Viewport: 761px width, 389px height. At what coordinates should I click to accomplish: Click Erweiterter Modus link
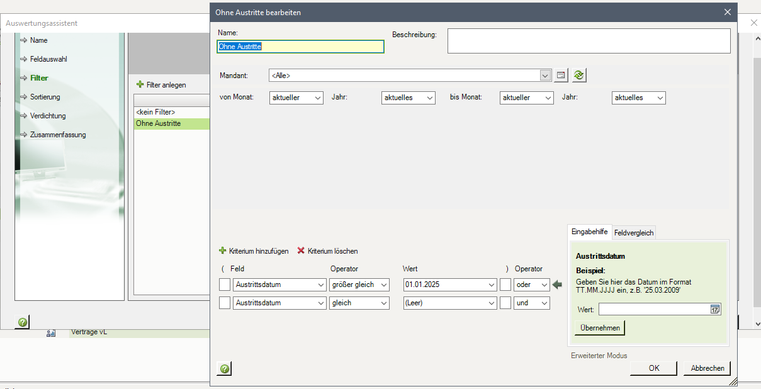[x=599, y=356]
